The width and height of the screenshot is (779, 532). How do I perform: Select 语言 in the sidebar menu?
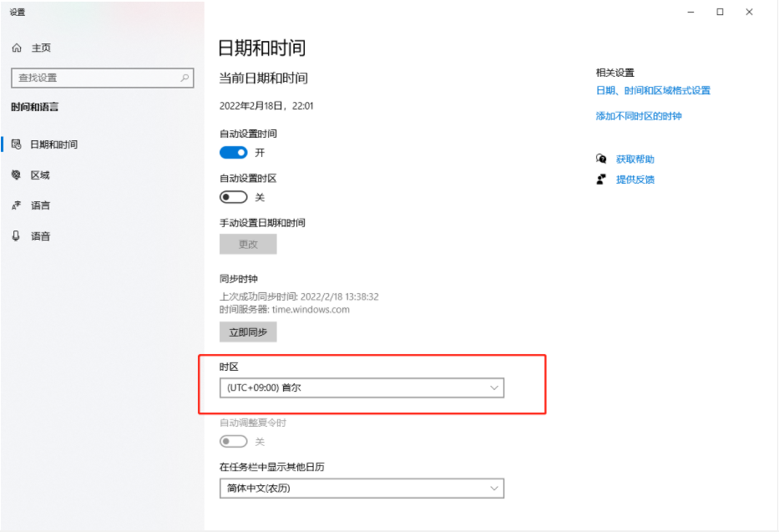40,205
